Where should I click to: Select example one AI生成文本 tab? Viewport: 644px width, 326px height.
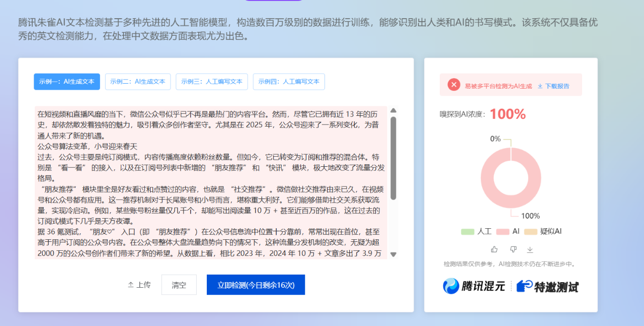click(x=67, y=82)
